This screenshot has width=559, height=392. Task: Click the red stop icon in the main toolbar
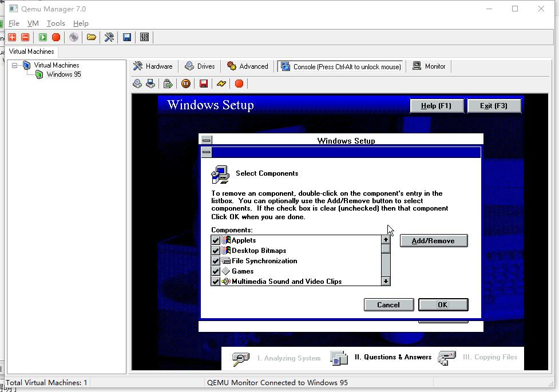(56, 37)
